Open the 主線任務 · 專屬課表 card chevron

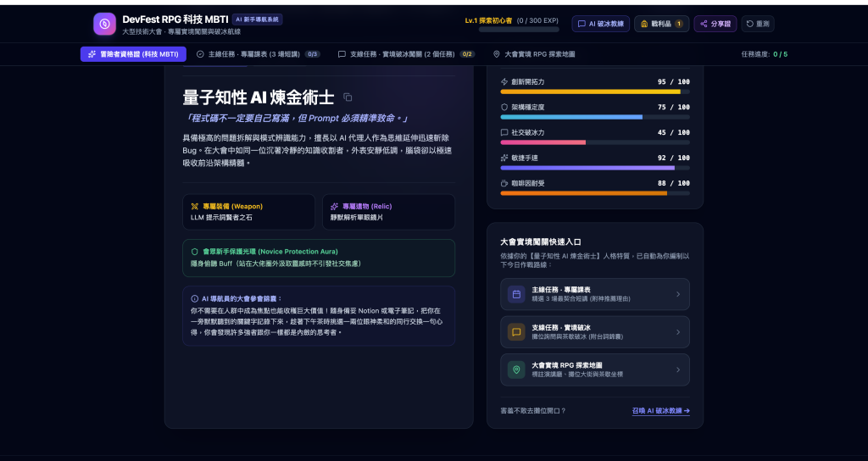678,294
